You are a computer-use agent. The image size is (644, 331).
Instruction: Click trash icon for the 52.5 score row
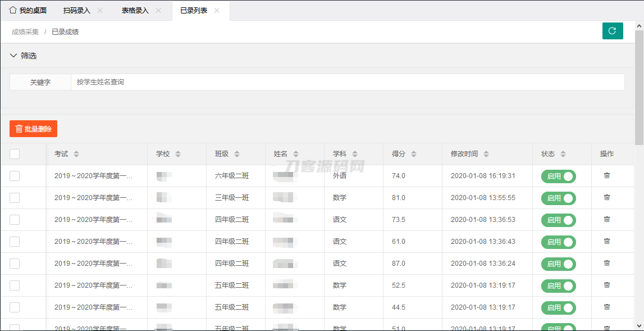(x=606, y=285)
